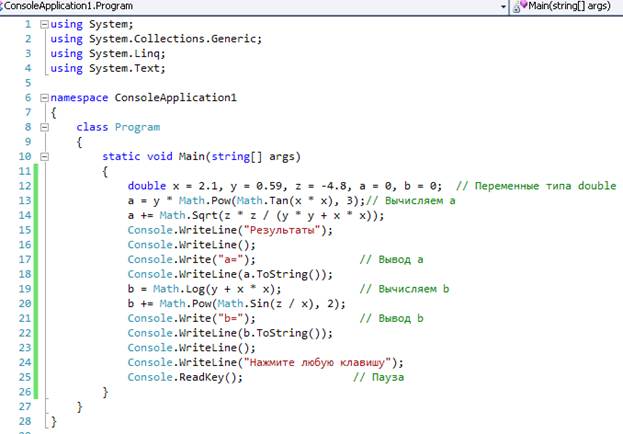Click 'ReadKey' on line 25
This screenshot has height=434, width=623.
click(x=201, y=377)
